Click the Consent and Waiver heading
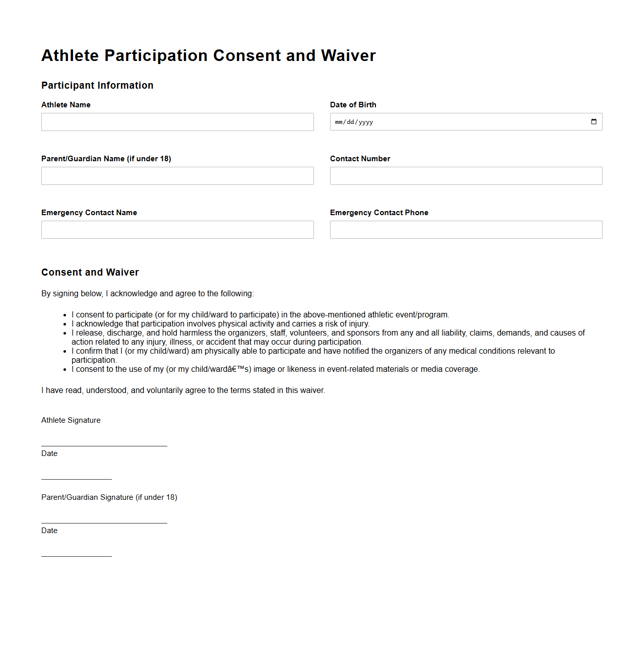644x655 pixels. coord(90,272)
